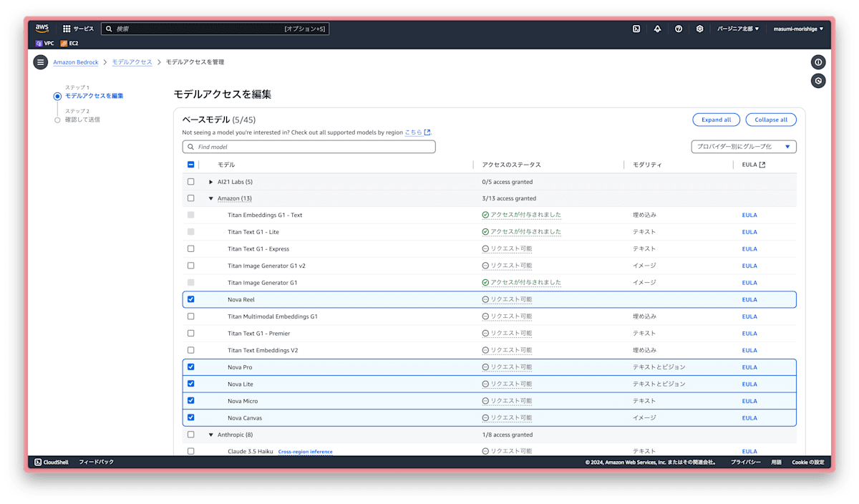Viewport: 859px width, 504px height.
Task: Expand the AI21 Labs group
Action: tap(210, 182)
